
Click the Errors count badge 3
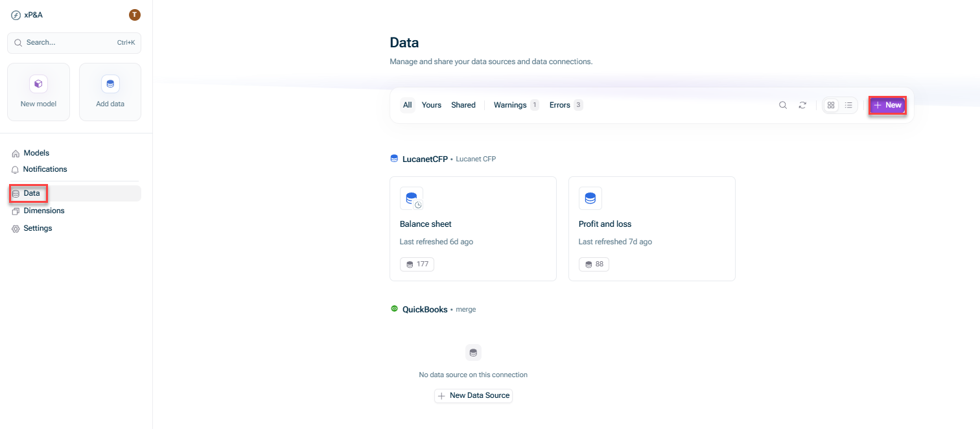point(578,105)
